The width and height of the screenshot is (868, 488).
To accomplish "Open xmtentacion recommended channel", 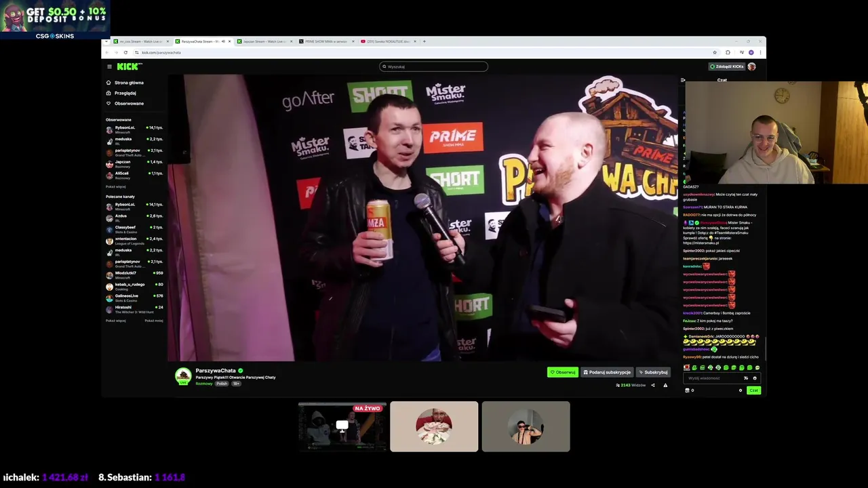I will click(134, 241).
